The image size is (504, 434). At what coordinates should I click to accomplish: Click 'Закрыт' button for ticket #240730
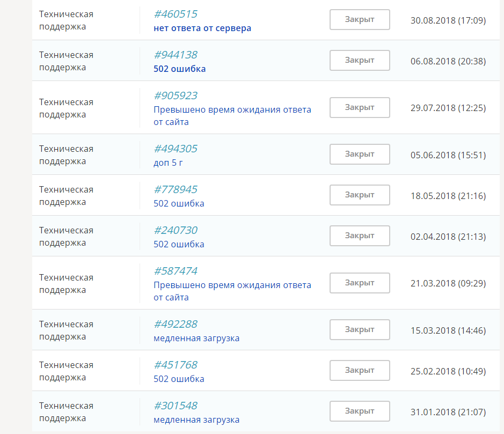coord(360,236)
